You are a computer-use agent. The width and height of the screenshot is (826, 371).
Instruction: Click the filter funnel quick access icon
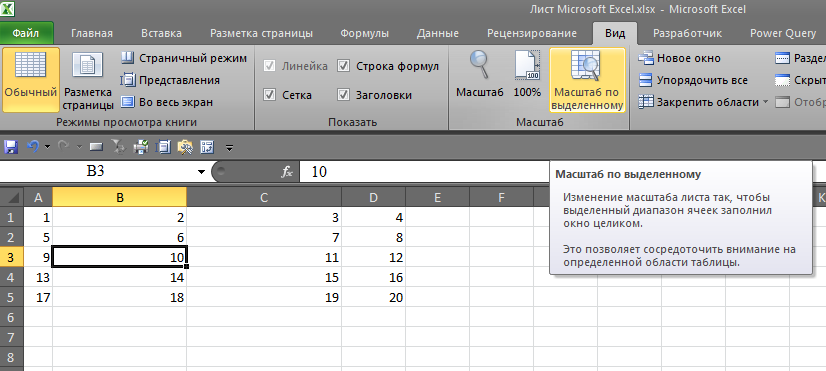(x=118, y=147)
